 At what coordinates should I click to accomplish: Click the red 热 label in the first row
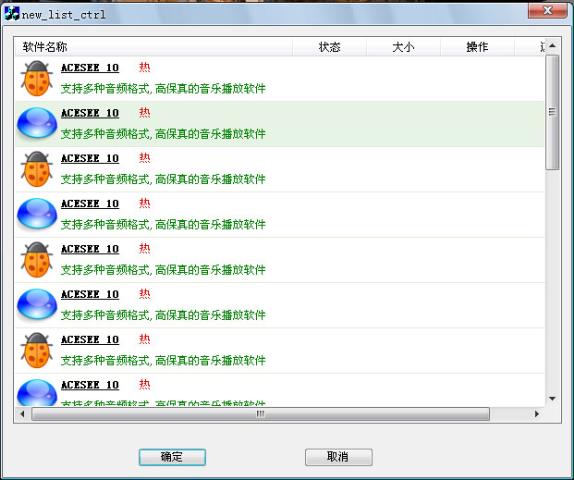tap(145, 67)
